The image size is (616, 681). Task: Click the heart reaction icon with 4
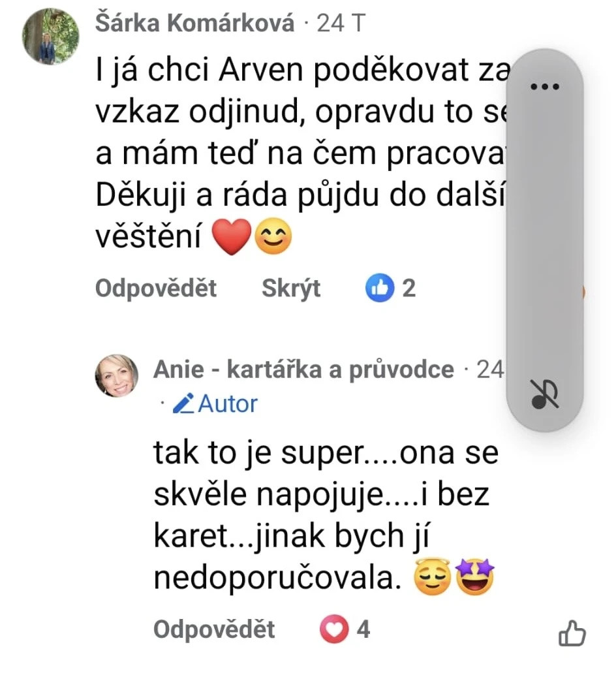pos(334,629)
